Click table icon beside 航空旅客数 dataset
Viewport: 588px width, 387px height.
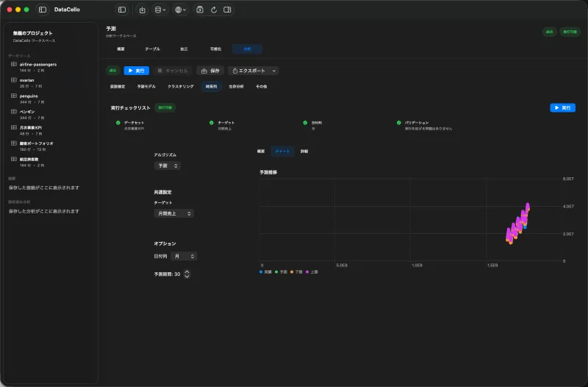[x=14, y=159]
